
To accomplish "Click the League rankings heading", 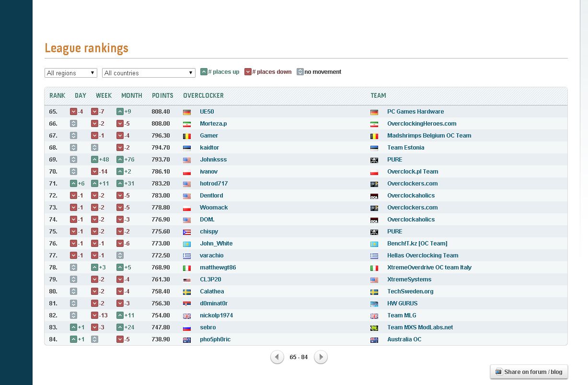I will (86, 48).
